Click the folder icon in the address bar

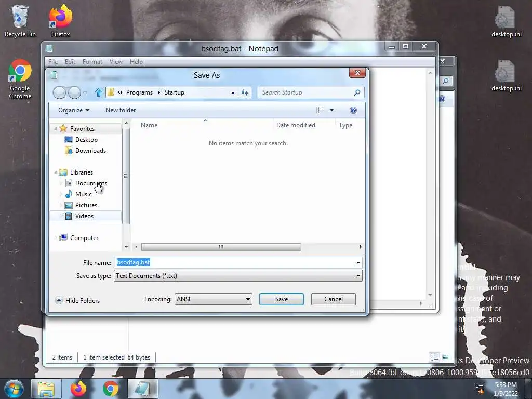111,92
